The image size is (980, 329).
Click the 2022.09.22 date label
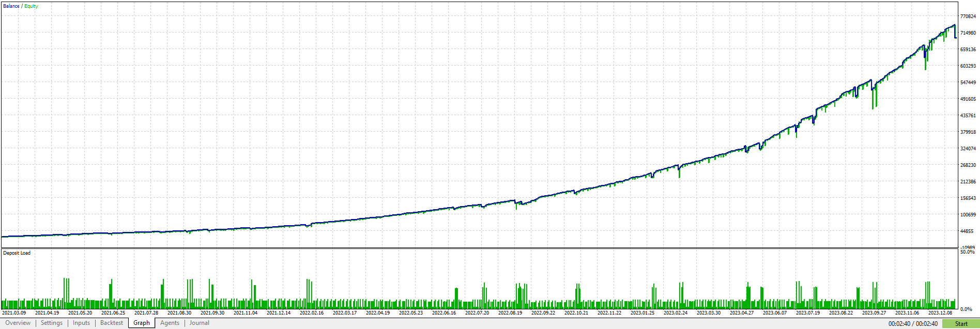[x=543, y=312]
